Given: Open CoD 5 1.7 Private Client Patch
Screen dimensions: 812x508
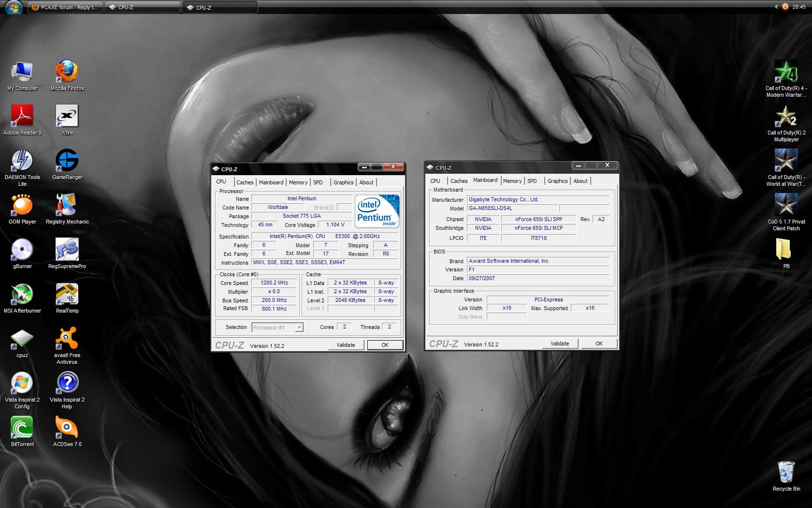Looking at the screenshot, I should (x=786, y=212).
